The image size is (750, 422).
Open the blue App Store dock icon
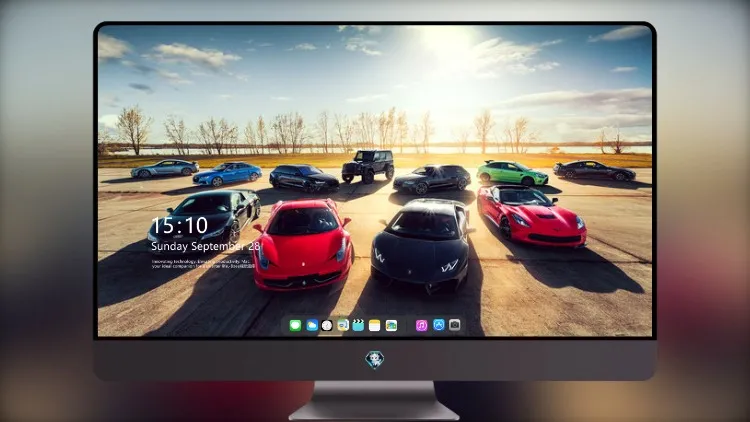439,325
